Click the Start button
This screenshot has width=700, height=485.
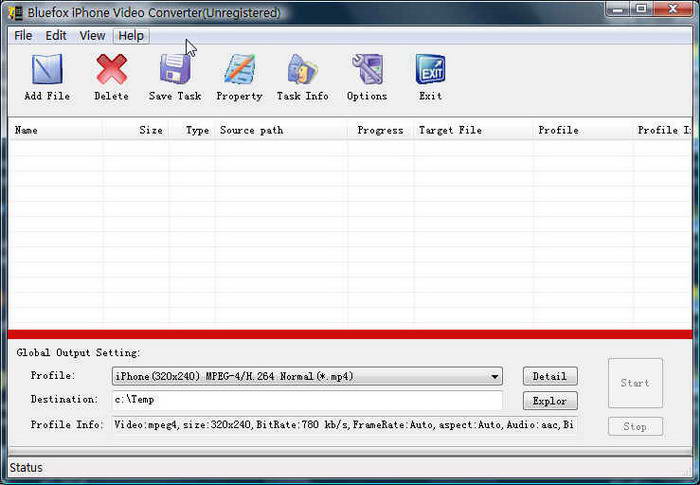[x=635, y=383]
